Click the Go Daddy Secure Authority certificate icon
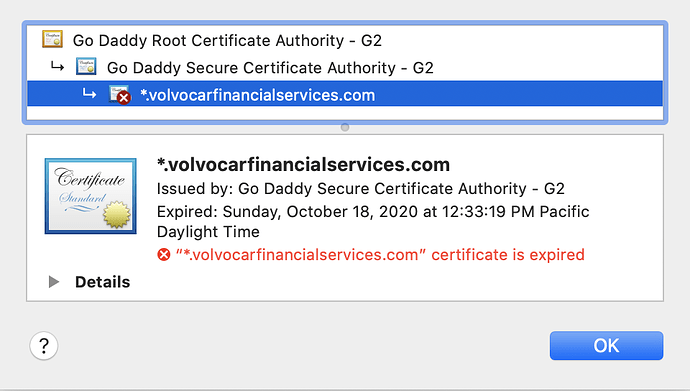 pos(86,67)
